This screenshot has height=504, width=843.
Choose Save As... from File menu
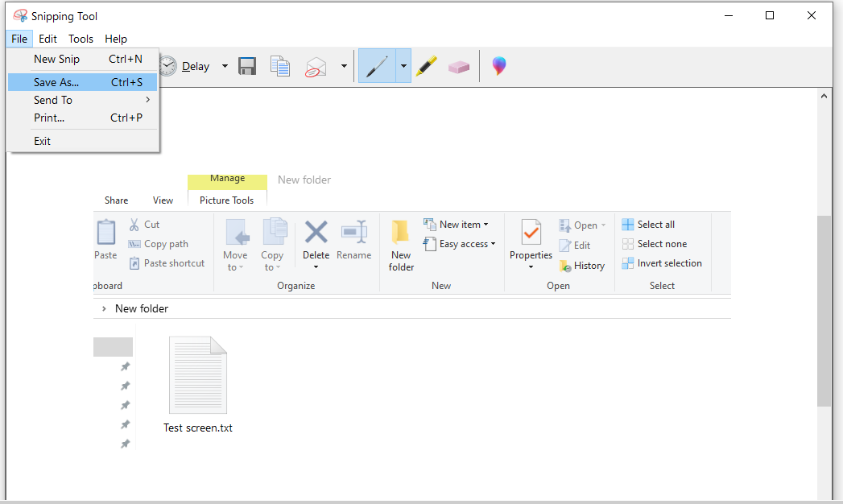coord(56,82)
